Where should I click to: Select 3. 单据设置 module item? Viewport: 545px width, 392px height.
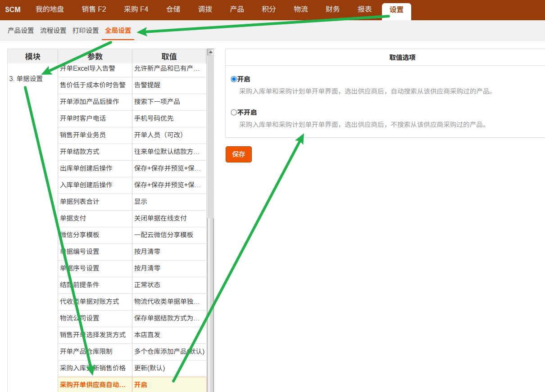pyautogui.click(x=26, y=79)
